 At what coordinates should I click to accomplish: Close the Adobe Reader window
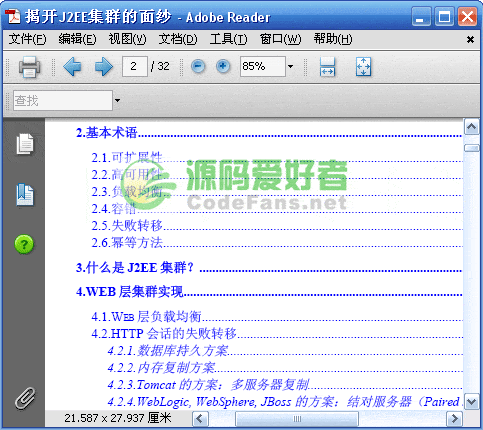click(x=467, y=16)
